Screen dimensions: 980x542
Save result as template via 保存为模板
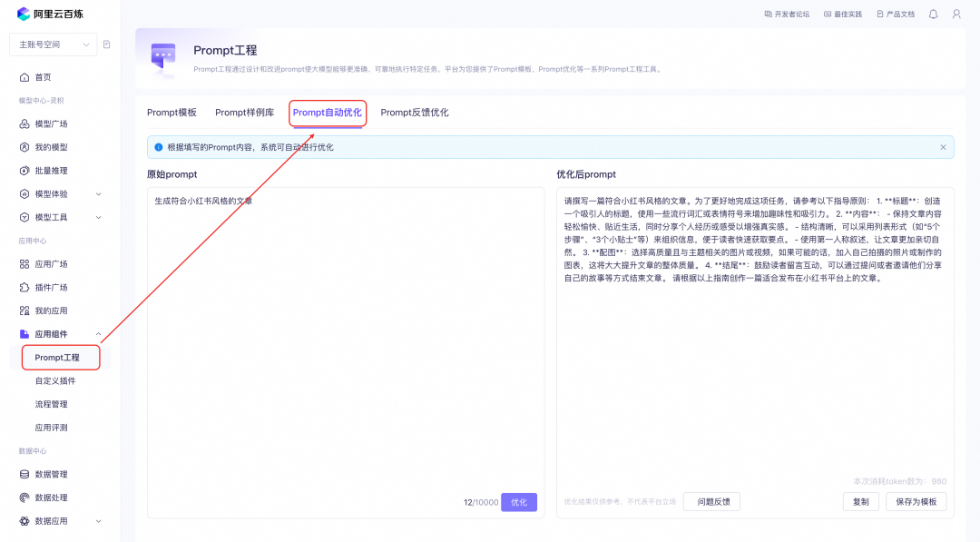coord(916,501)
